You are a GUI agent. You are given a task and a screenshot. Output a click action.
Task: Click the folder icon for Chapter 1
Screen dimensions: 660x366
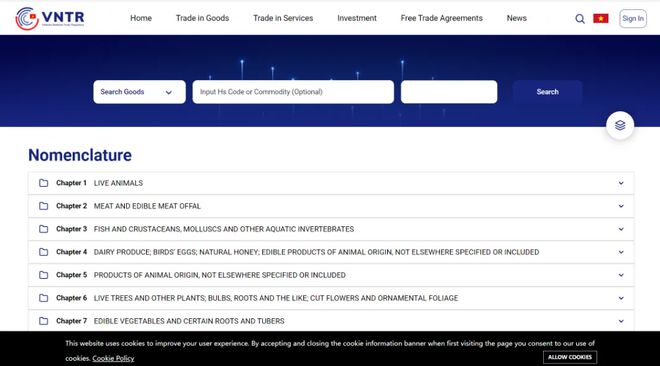click(x=43, y=183)
